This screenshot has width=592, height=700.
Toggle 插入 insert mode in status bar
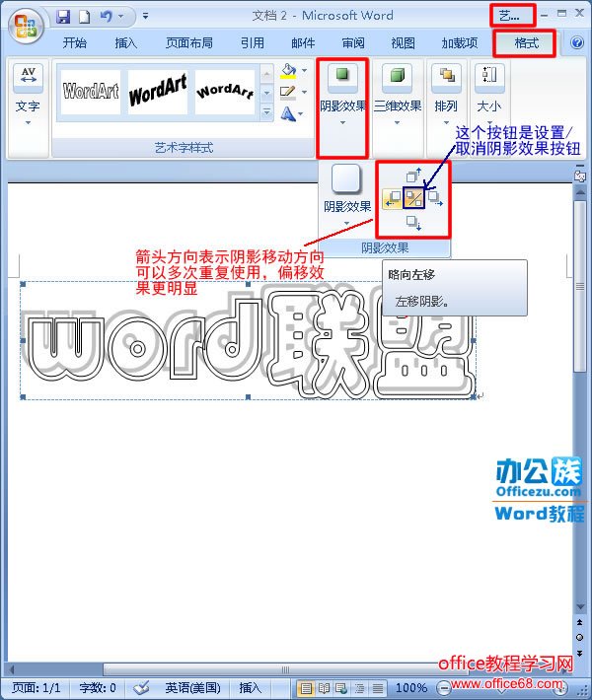(x=250, y=687)
